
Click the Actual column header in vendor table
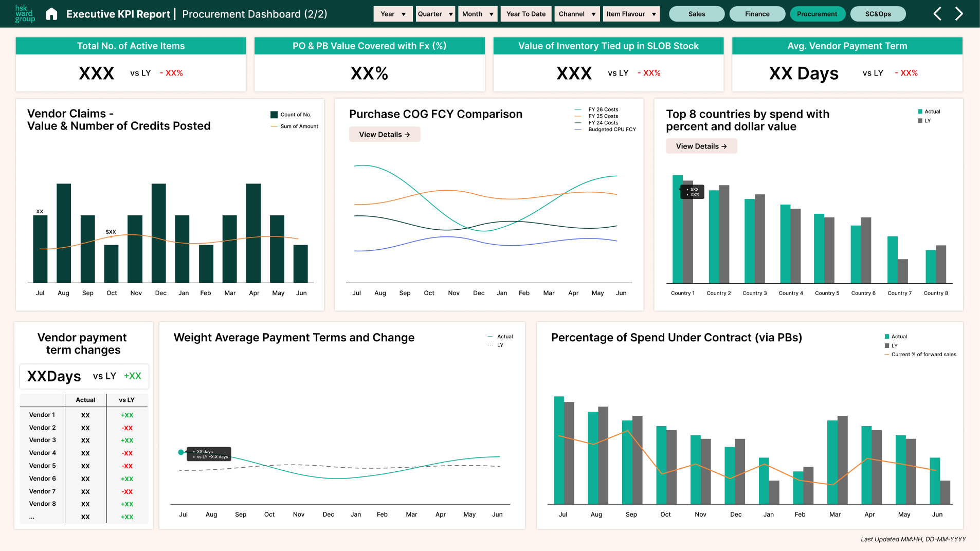click(x=85, y=400)
